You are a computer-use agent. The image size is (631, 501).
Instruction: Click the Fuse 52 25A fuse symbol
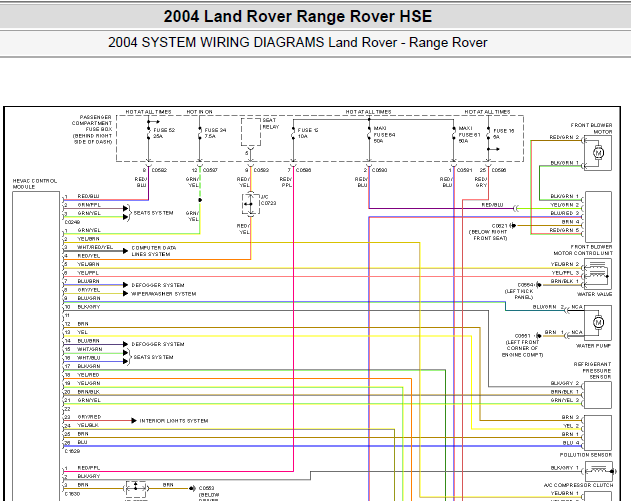tap(148, 134)
